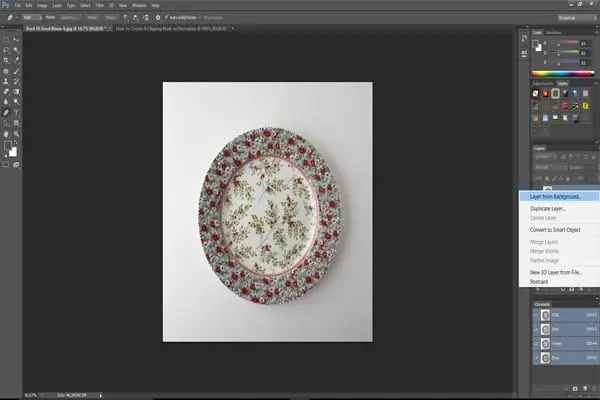
Task: Select the Eraser tool
Action: pos(6,92)
